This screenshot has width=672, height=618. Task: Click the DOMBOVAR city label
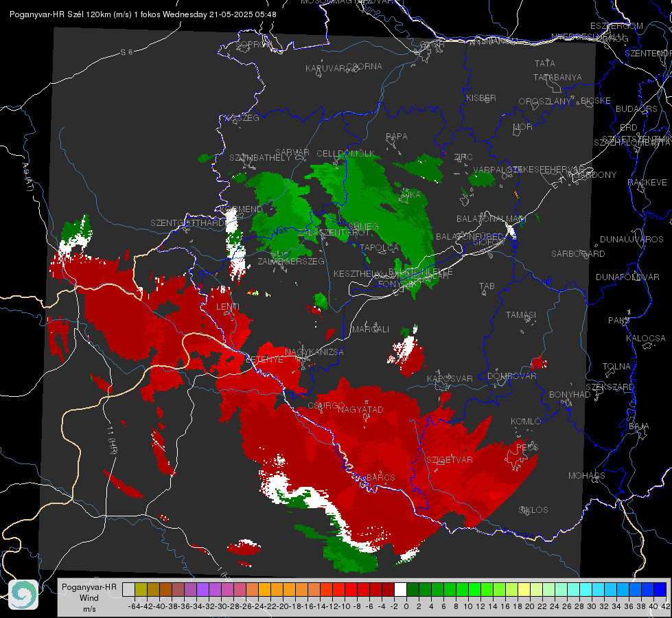coord(511,376)
